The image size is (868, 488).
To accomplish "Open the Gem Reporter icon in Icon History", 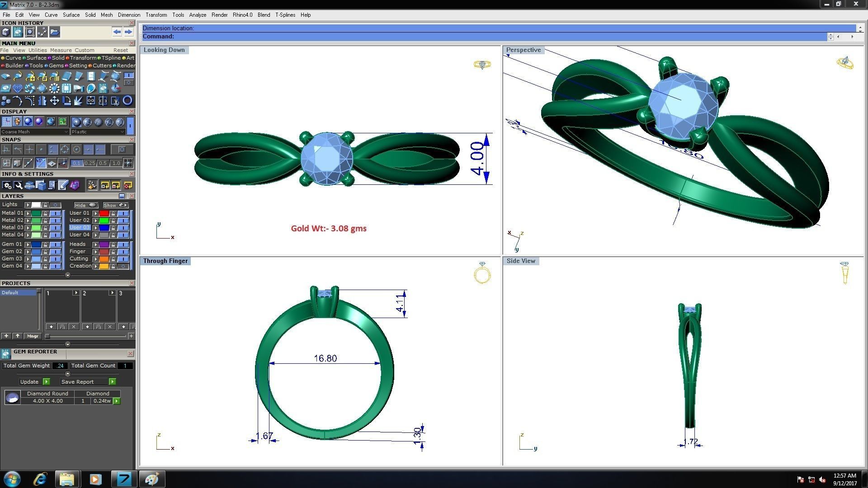I will point(18,32).
